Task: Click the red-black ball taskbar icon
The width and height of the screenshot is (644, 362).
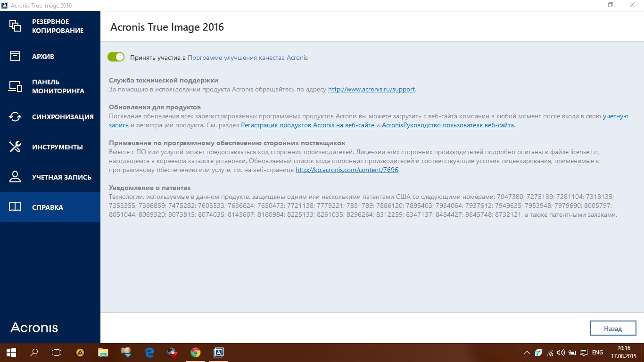Action: point(173,352)
